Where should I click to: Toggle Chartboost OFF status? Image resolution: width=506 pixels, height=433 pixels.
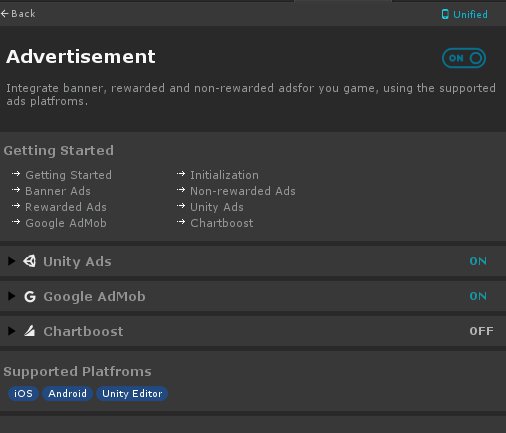pos(481,331)
